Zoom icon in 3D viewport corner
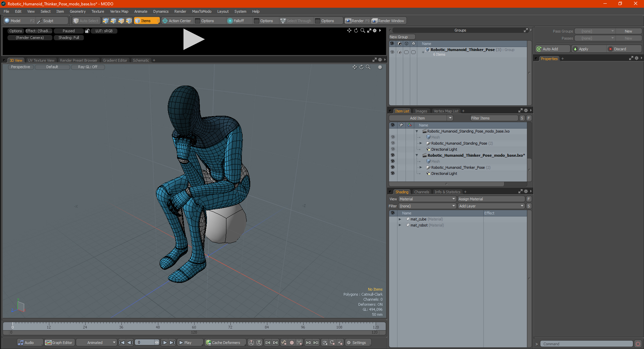The image size is (644, 349). pos(368,67)
